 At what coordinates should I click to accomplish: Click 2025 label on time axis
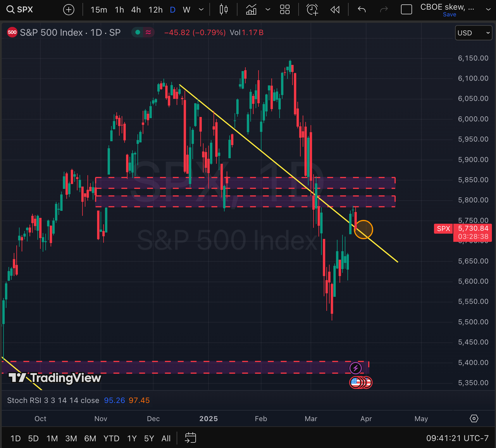(x=209, y=418)
